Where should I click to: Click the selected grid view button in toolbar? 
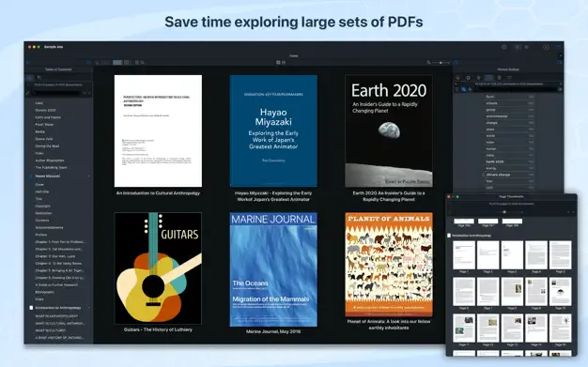click(x=117, y=63)
